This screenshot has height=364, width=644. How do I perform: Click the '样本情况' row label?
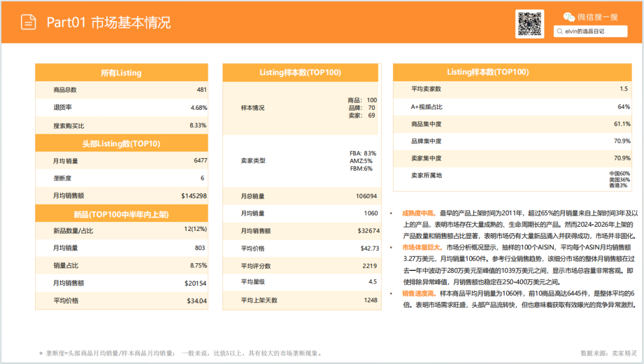tap(253, 107)
